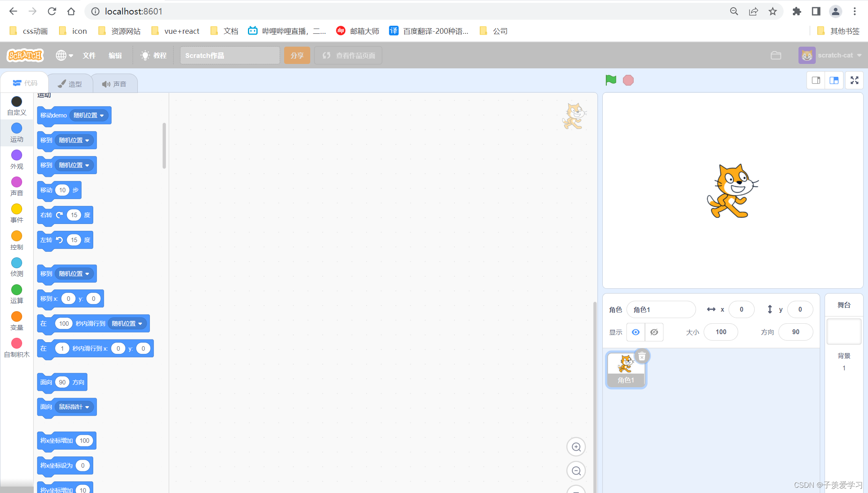Click the green flag to run
Image resolution: width=868 pixels, height=493 pixels.
(610, 80)
